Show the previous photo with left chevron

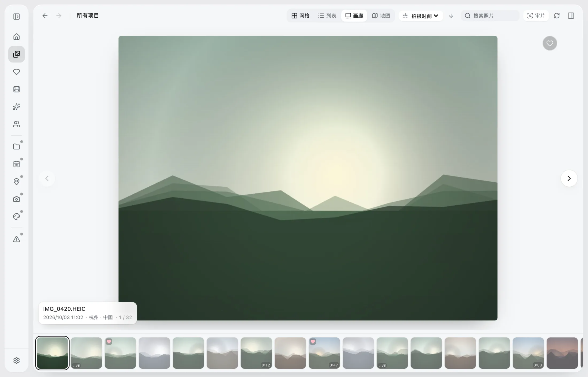[47, 178]
